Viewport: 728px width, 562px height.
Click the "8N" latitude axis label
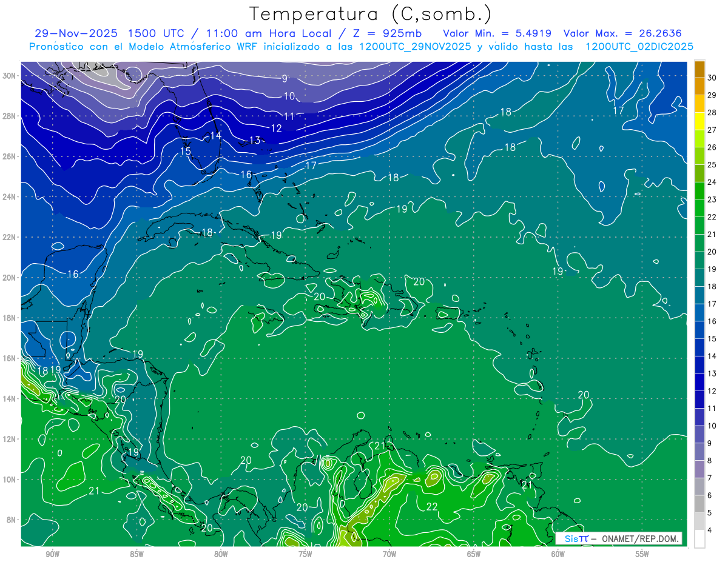[x=12, y=520]
